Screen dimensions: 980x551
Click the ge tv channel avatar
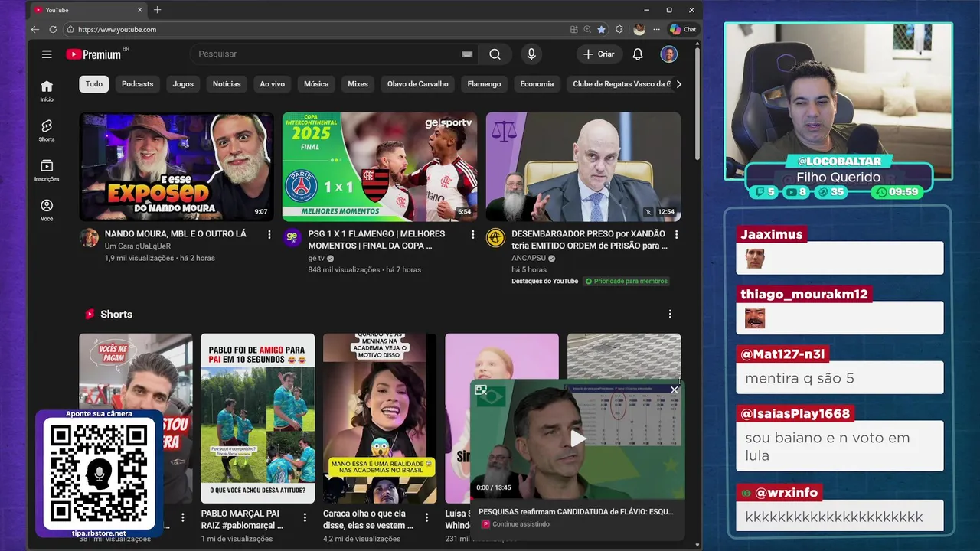tap(292, 238)
